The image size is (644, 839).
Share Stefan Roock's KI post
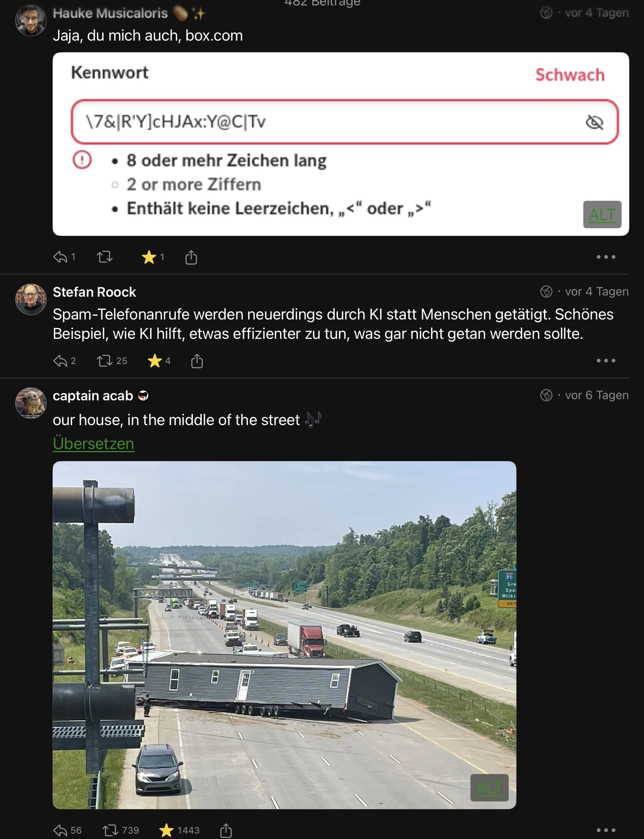pos(197,361)
